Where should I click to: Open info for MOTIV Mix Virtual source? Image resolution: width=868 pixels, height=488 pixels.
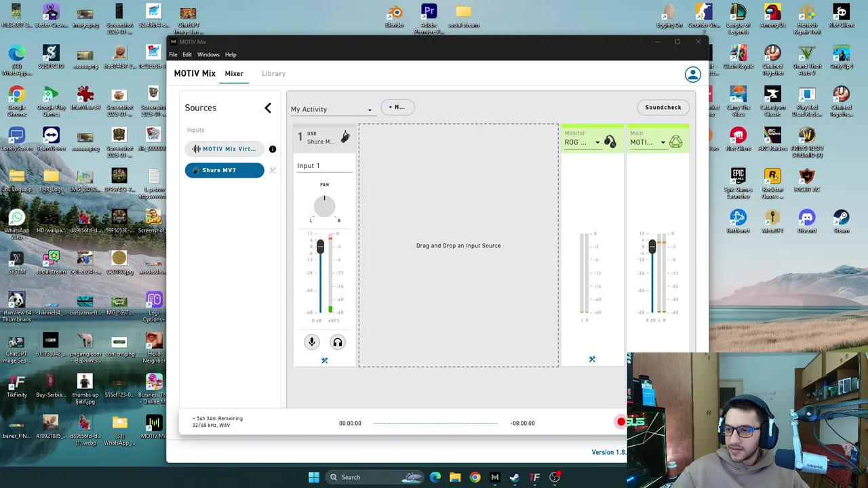pyautogui.click(x=273, y=149)
